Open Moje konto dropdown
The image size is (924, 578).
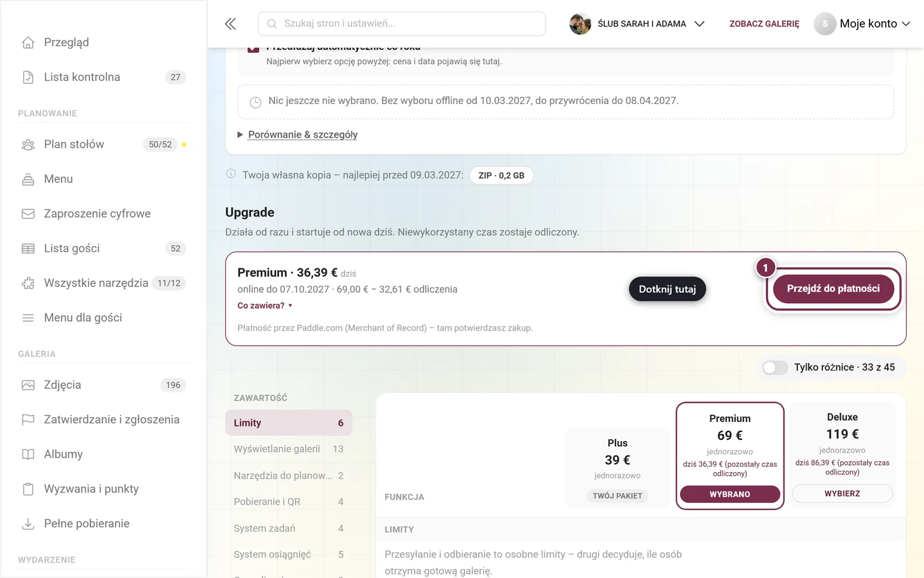[862, 24]
